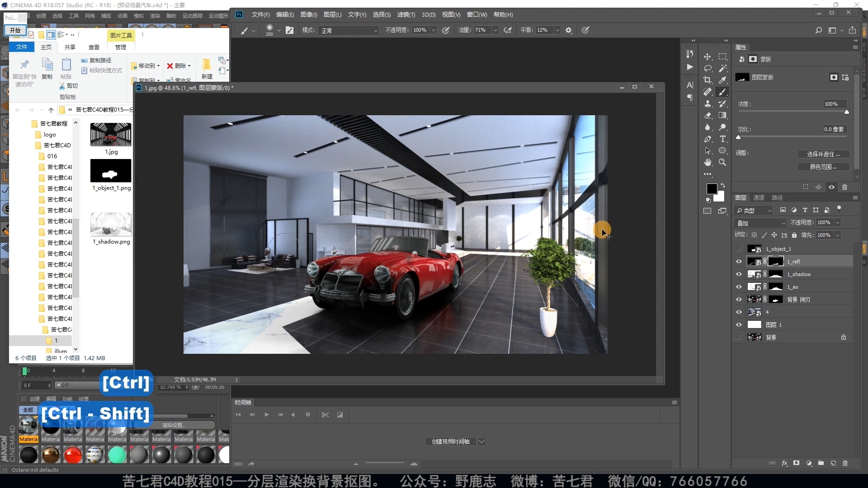
Task: Click 移动到 in Explorer ribbon
Action: click(x=146, y=66)
